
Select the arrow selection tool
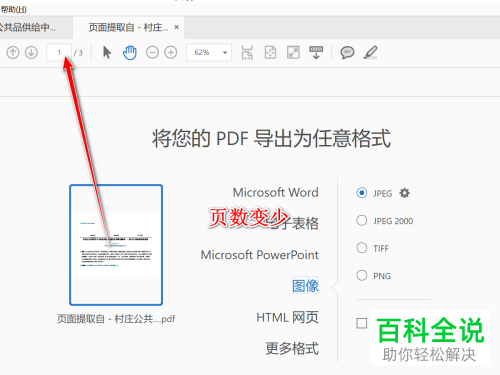pyautogui.click(x=107, y=52)
